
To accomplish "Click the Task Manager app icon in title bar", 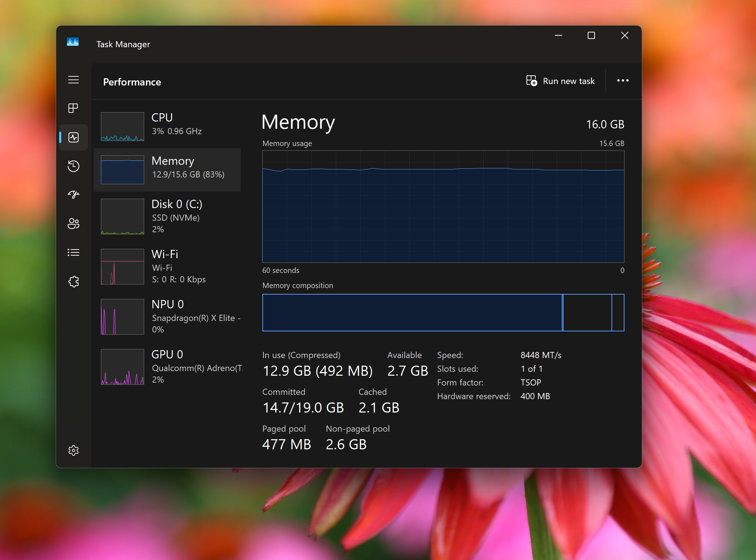I will [x=73, y=42].
